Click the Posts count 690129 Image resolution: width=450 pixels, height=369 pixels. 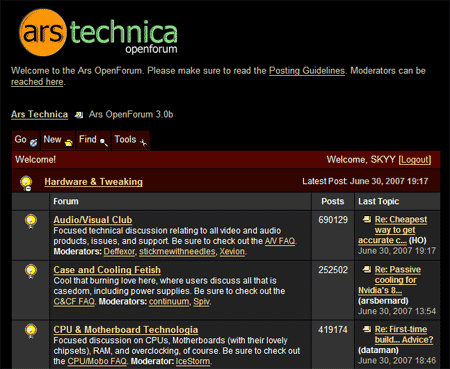[333, 220]
